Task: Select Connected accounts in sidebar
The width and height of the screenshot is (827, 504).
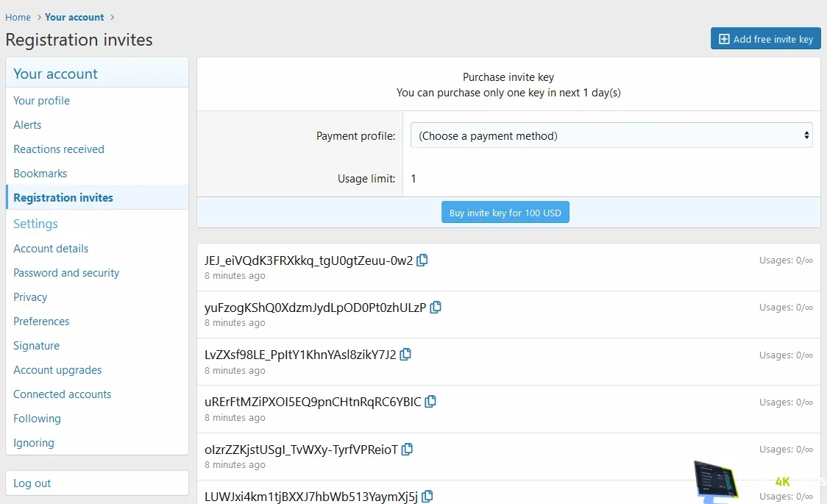Action: point(63,394)
